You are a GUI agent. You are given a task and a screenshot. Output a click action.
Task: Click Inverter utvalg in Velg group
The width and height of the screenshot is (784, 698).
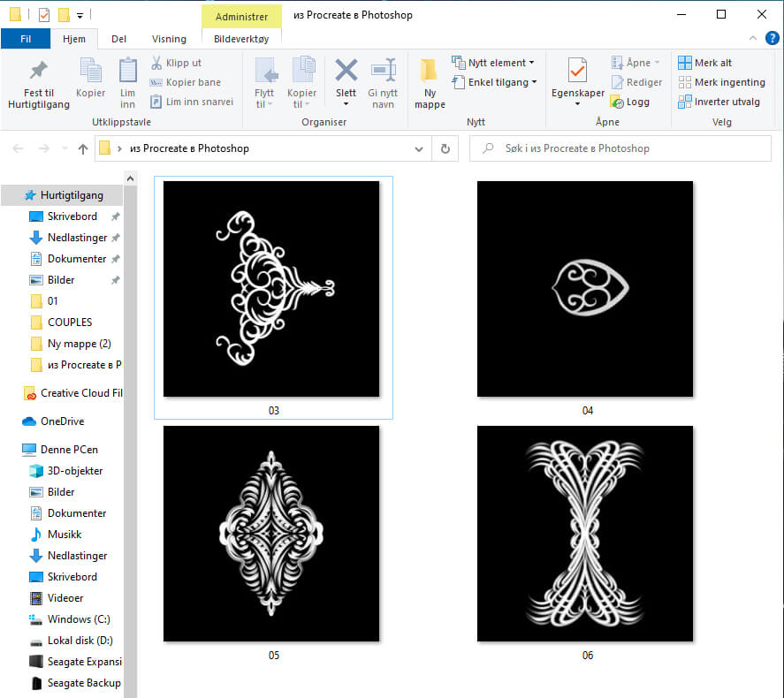point(719,102)
